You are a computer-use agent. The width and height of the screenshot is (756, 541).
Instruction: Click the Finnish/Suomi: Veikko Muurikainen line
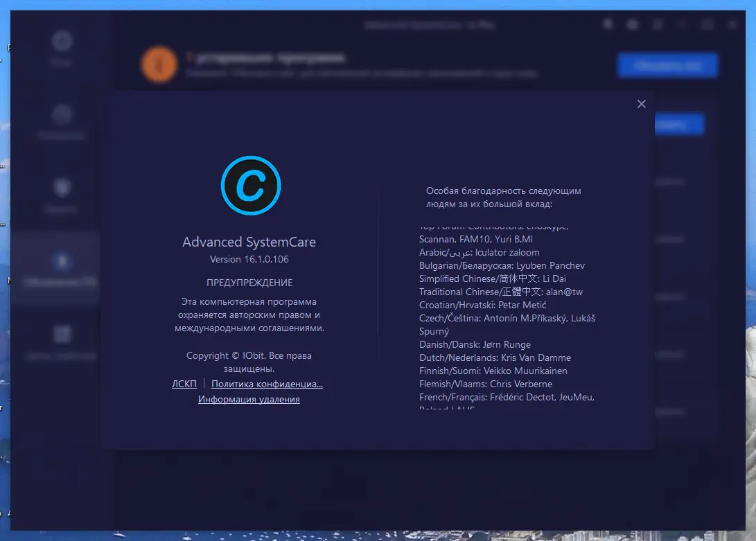[x=493, y=371]
